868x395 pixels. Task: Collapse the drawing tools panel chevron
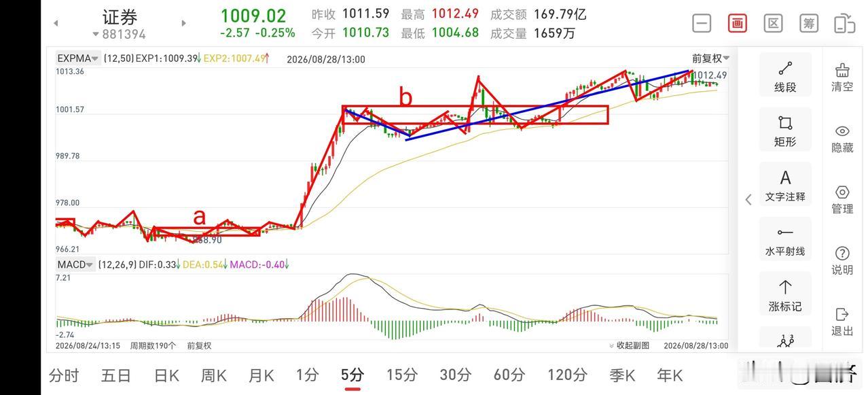tap(748, 199)
